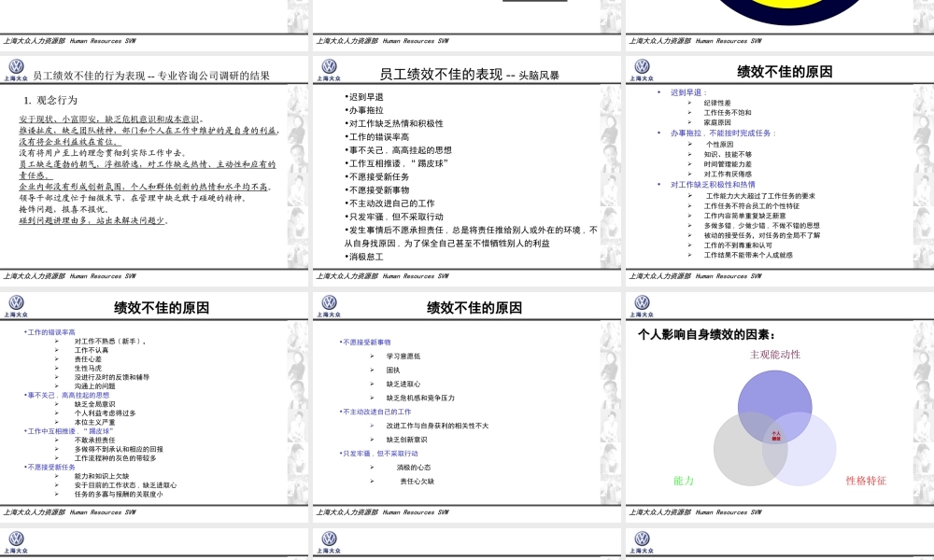Click sub-item 生性马虎
The image size is (934, 560).
[88, 369]
